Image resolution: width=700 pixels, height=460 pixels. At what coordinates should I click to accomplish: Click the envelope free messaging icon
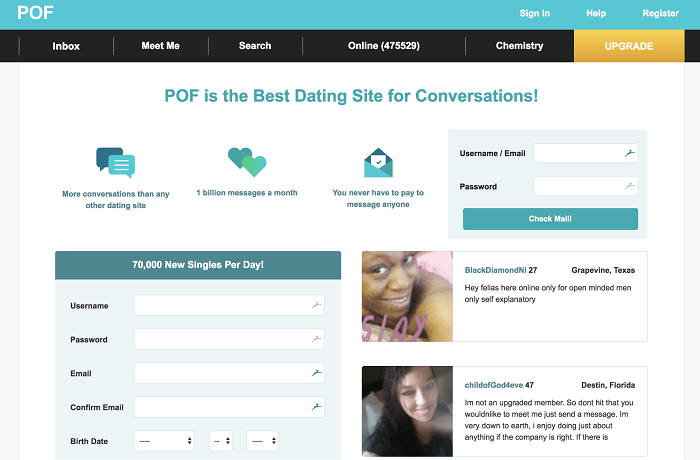378,163
